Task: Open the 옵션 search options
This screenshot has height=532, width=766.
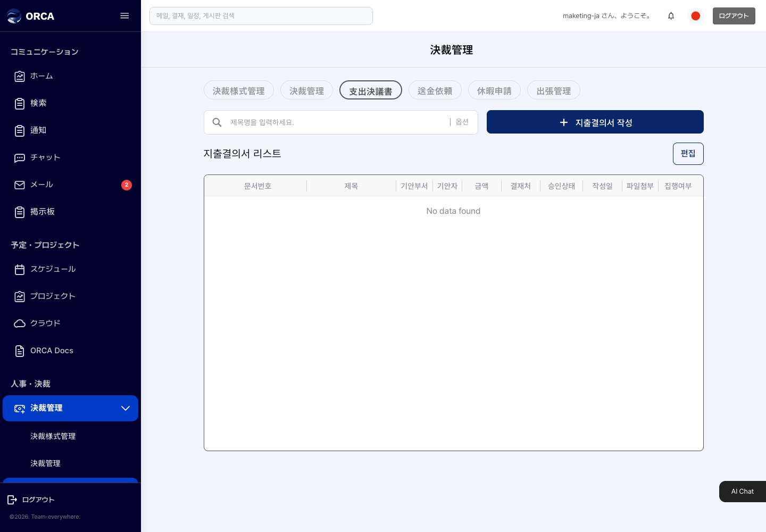Action: [x=462, y=122]
